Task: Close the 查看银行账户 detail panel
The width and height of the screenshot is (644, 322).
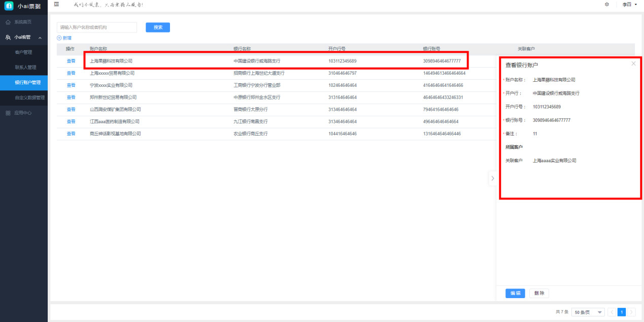Action: [633, 63]
